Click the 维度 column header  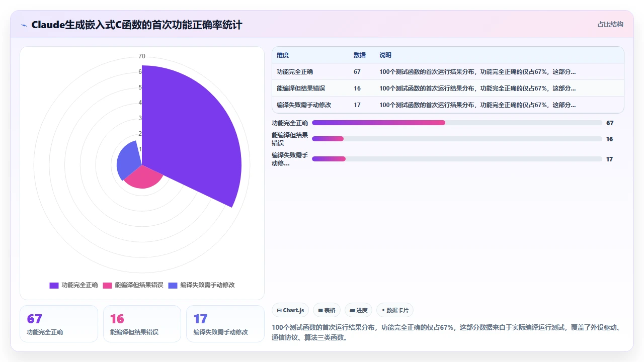pyautogui.click(x=283, y=55)
